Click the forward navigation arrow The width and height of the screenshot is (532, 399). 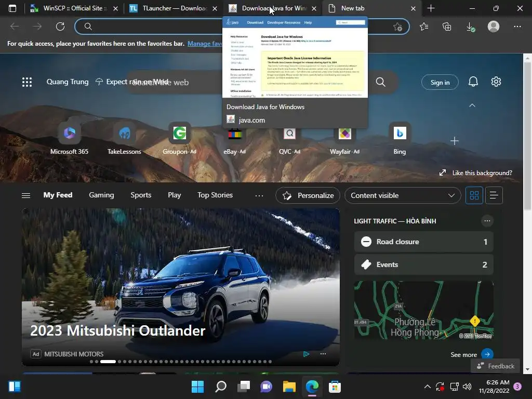tap(37, 26)
